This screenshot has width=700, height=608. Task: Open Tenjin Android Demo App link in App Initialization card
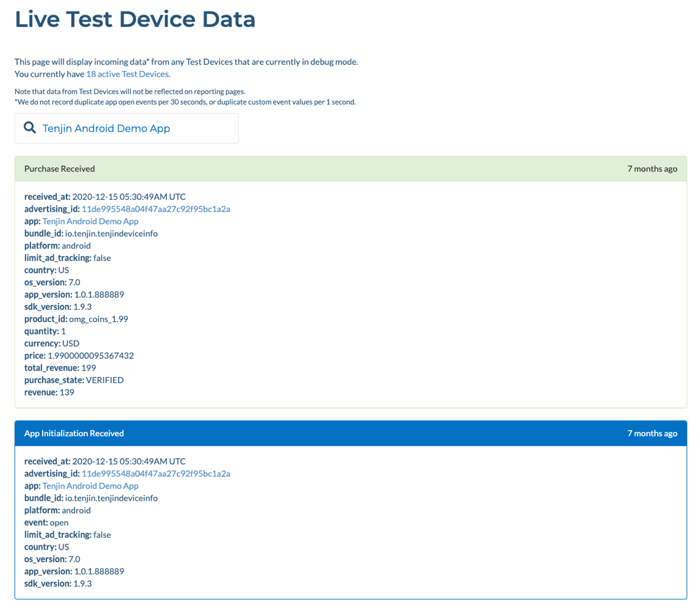pyautogui.click(x=90, y=486)
